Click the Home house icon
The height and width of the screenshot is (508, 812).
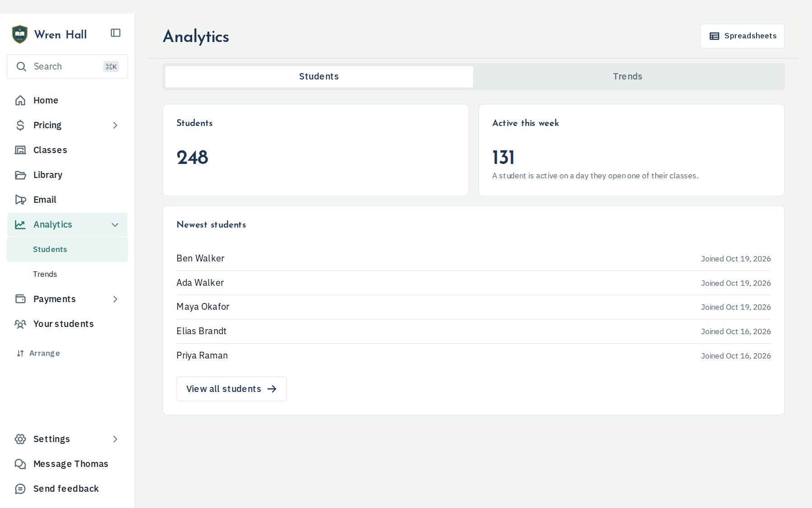(20, 100)
